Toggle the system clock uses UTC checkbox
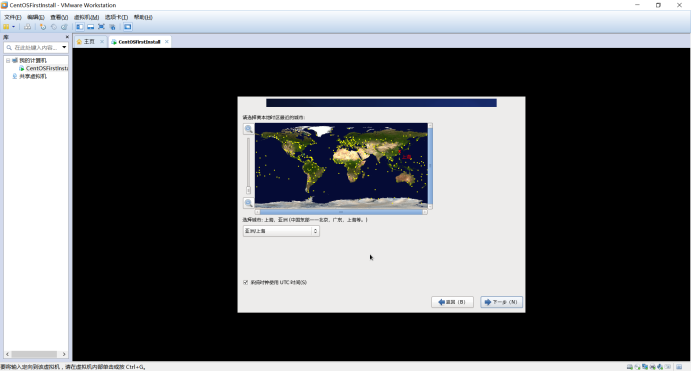This screenshot has height=371, width=692. pos(245,282)
